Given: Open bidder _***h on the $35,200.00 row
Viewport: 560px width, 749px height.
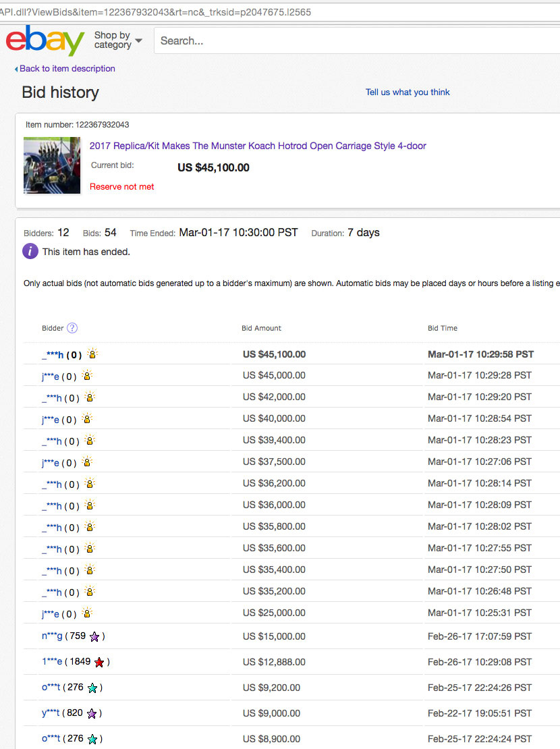Looking at the screenshot, I should click(x=51, y=592).
